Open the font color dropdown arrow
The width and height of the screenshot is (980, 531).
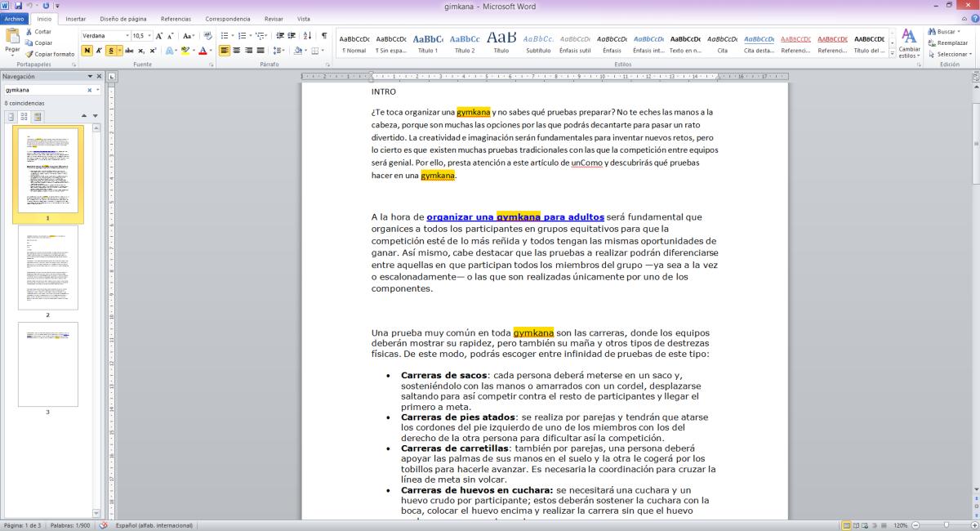click(212, 51)
